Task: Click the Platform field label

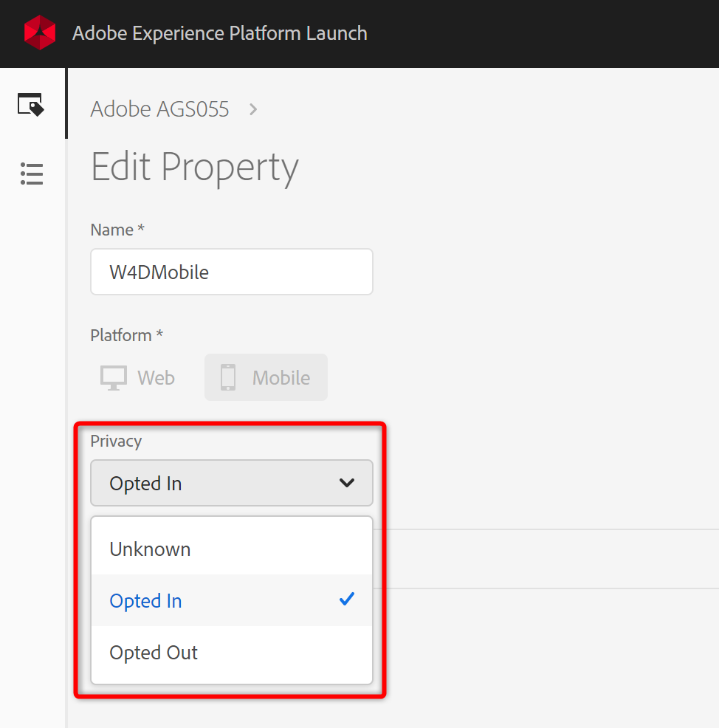Action: click(x=126, y=335)
